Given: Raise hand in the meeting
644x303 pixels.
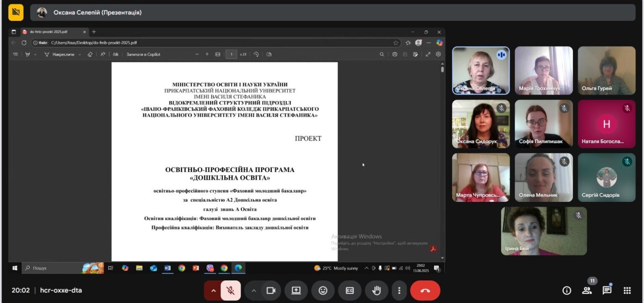Looking at the screenshot, I should (376, 290).
